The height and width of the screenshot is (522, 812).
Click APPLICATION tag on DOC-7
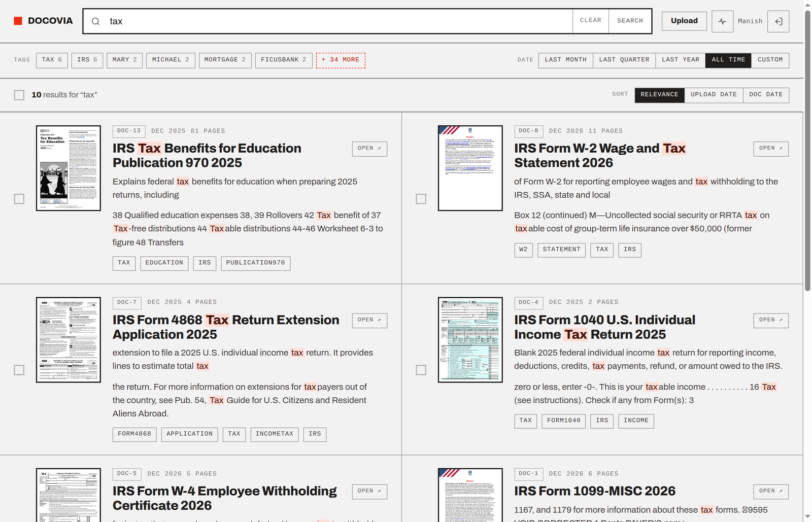point(190,434)
